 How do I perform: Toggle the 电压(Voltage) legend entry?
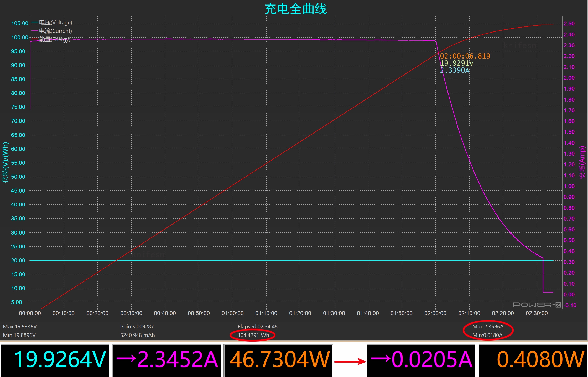(55, 23)
